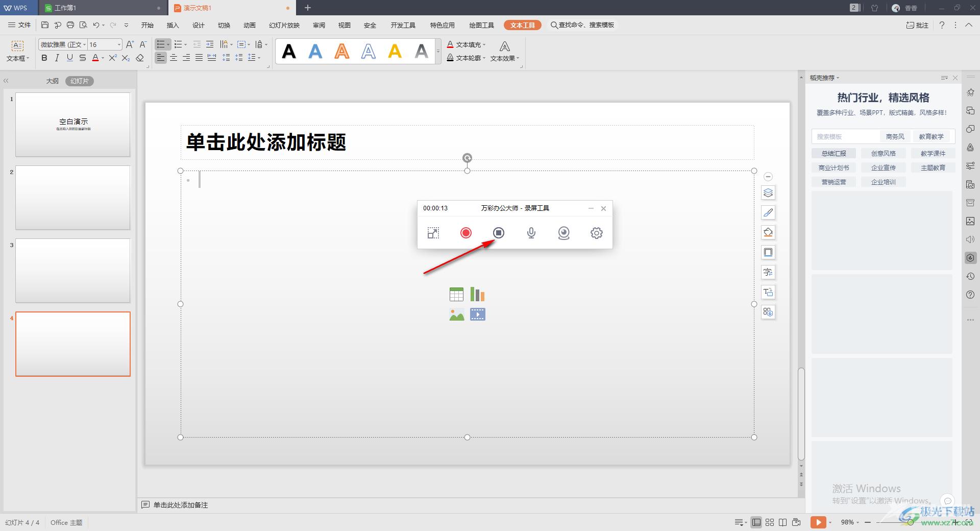Click 单击此处添加备注 notes area
The height and width of the screenshot is (531, 980).
(181, 505)
